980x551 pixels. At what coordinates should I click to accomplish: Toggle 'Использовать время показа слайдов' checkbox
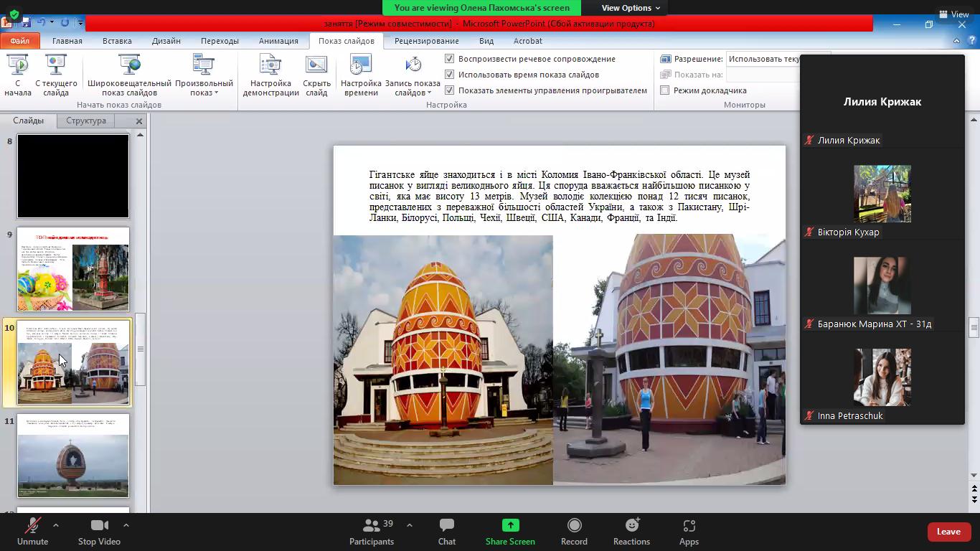click(450, 75)
